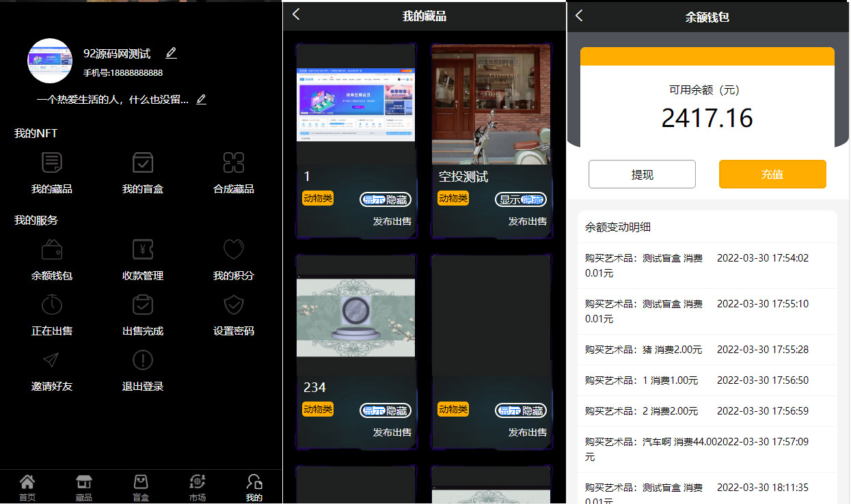Click 234 collectible title

314,387
